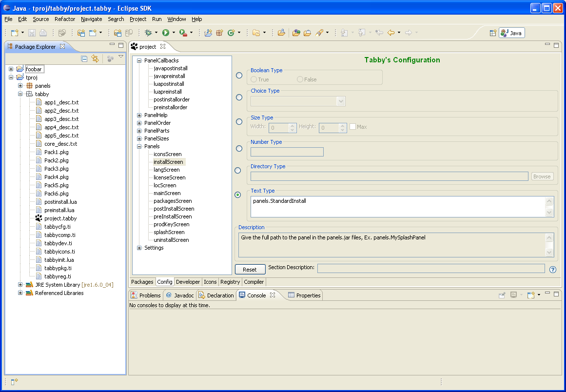The width and height of the screenshot is (566, 392).
Task: Click the Open Perspective icon
Action: coord(493,33)
